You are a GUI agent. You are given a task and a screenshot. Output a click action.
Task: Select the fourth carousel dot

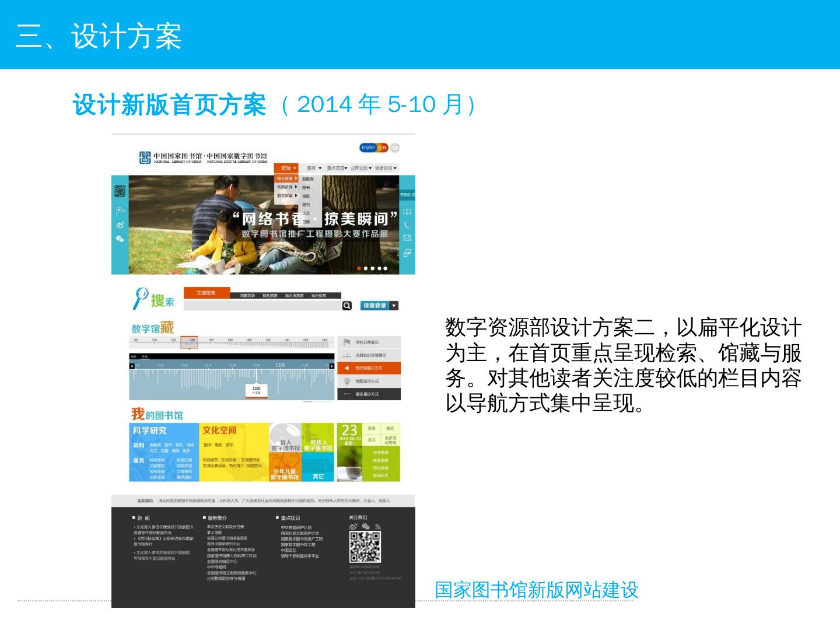(379, 268)
